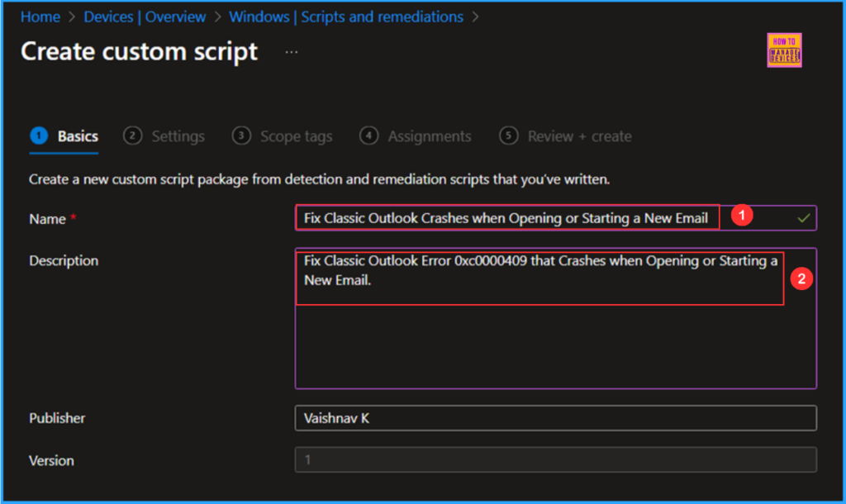The image size is (846, 504).
Task: Open the ellipsis menu beside Create custom script
Action: [292, 52]
